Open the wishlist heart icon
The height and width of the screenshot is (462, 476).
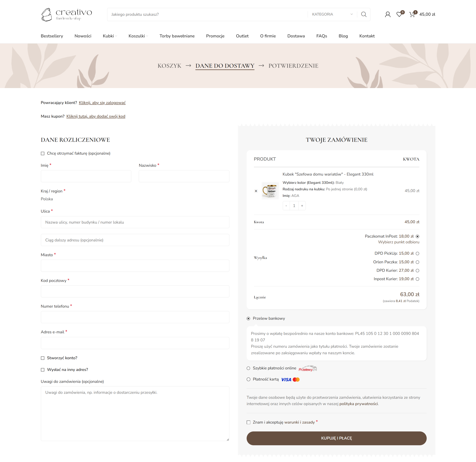(399, 14)
